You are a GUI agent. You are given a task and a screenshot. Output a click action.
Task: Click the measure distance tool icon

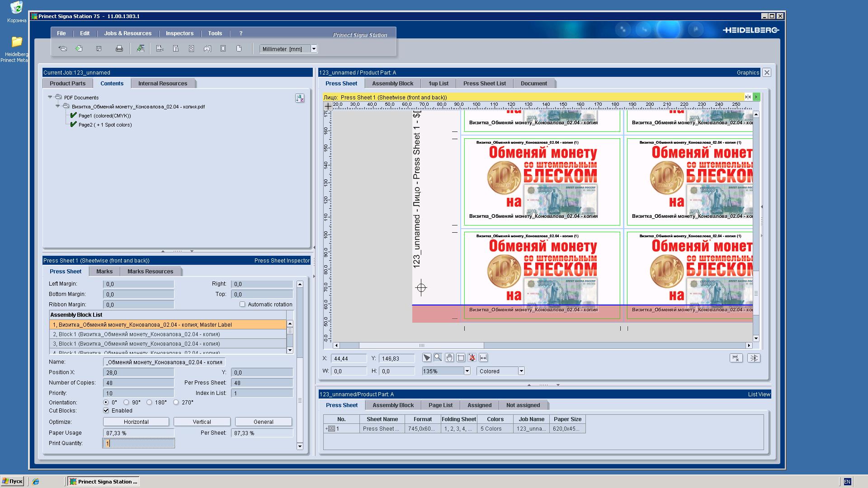[x=483, y=358]
